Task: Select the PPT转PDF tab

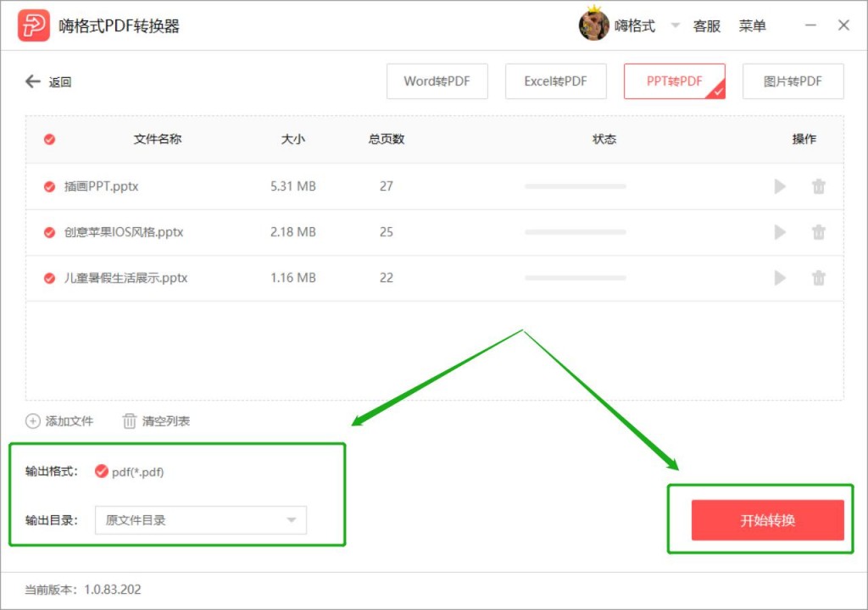Action: tap(674, 81)
